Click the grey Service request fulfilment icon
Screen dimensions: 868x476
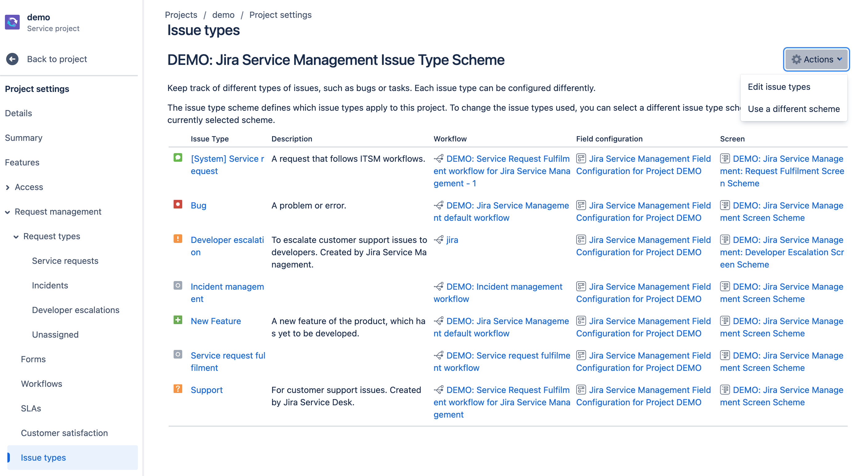click(x=178, y=354)
